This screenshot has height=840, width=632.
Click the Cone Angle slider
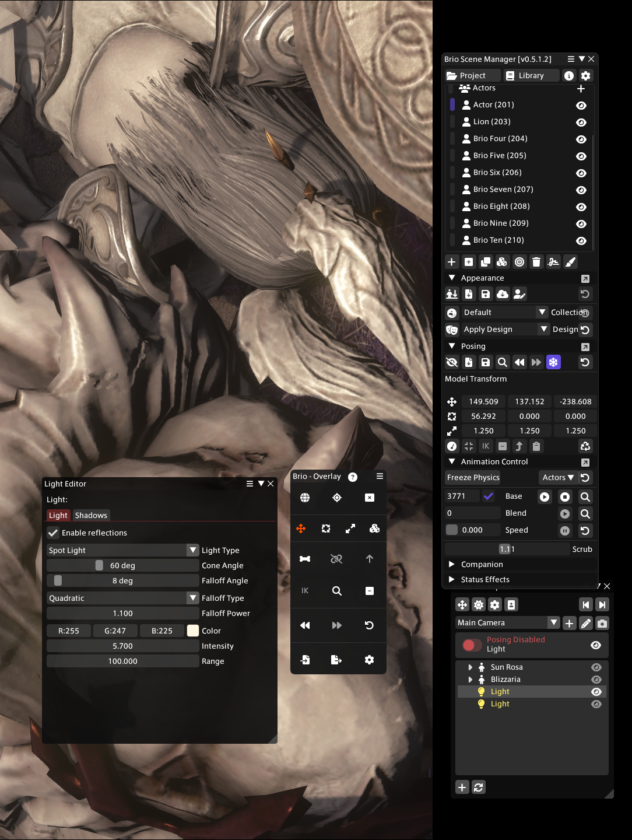tap(123, 565)
